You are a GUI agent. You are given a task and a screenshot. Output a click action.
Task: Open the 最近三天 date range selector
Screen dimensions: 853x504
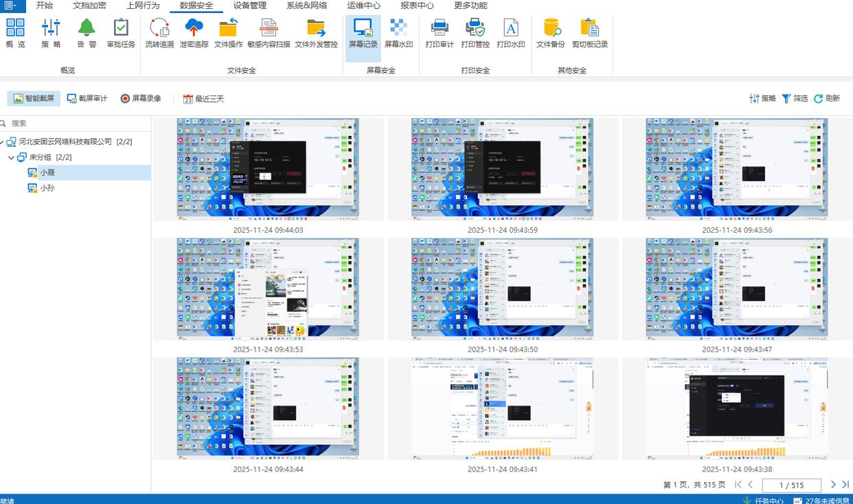pyautogui.click(x=203, y=99)
